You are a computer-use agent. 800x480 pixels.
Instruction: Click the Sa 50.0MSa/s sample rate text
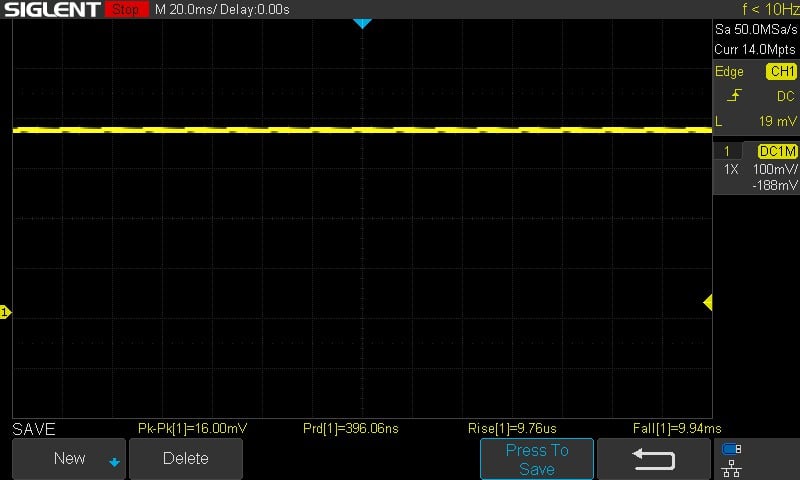click(755, 30)
